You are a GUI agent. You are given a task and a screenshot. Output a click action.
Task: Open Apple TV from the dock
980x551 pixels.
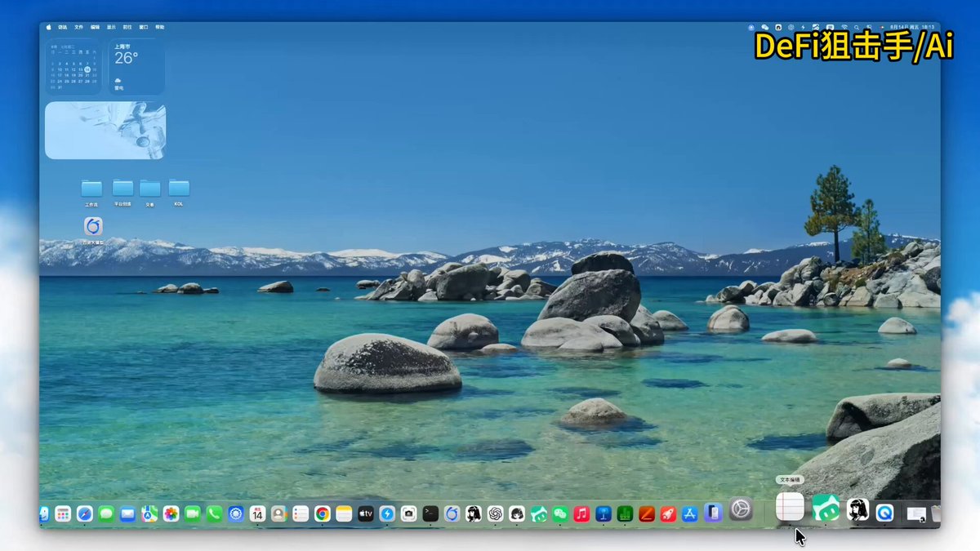366,513
